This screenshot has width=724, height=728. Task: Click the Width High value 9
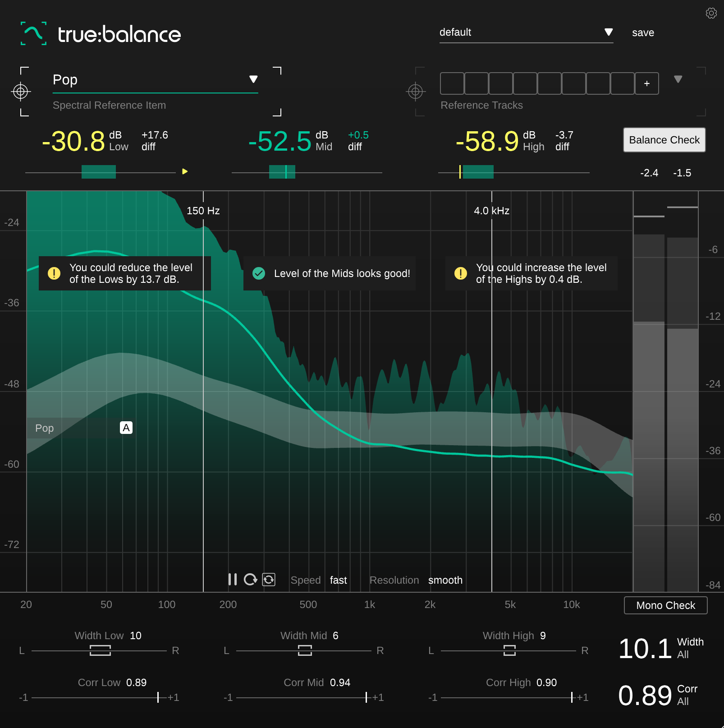click(x=543, y=636)
